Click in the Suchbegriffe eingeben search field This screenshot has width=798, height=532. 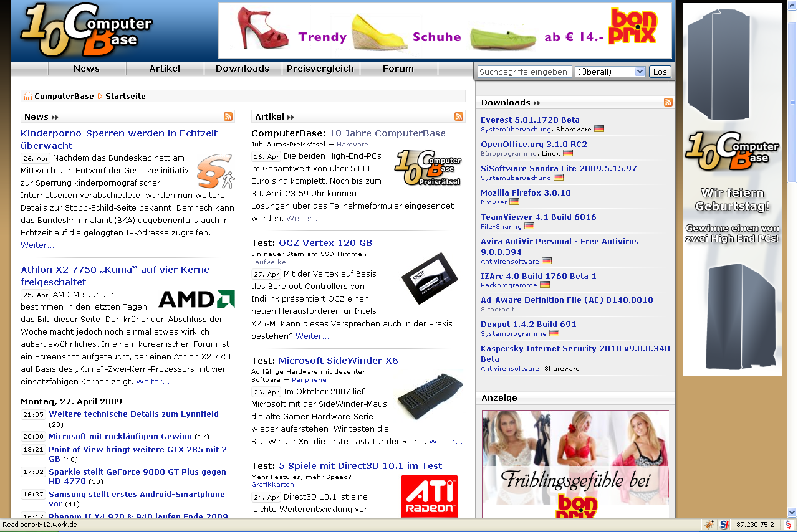coord(524,72)
